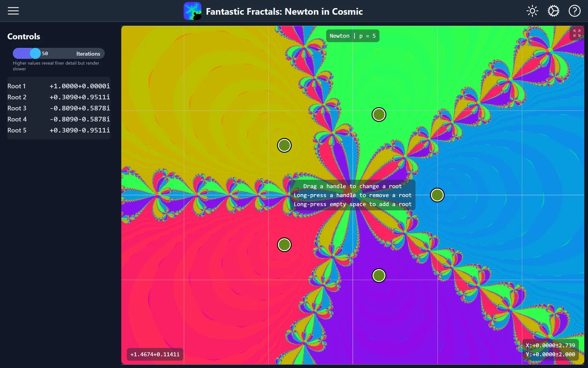Click the 'X:+0.0000±2.739' range readout

(x=550, y=345)
